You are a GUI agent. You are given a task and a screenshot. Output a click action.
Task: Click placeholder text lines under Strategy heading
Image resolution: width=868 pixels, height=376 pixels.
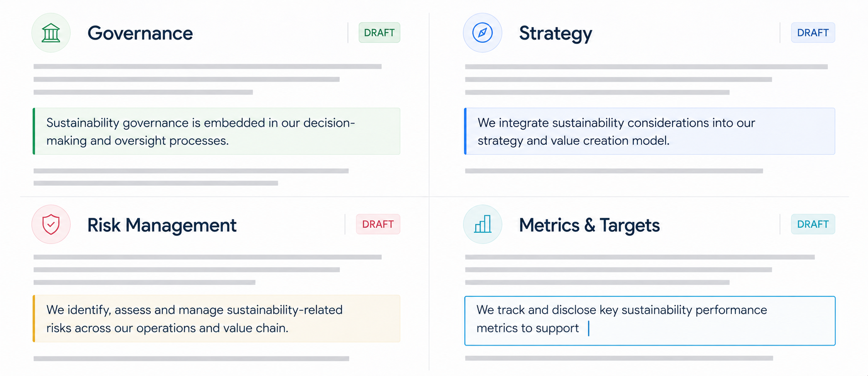coord(646,79)
